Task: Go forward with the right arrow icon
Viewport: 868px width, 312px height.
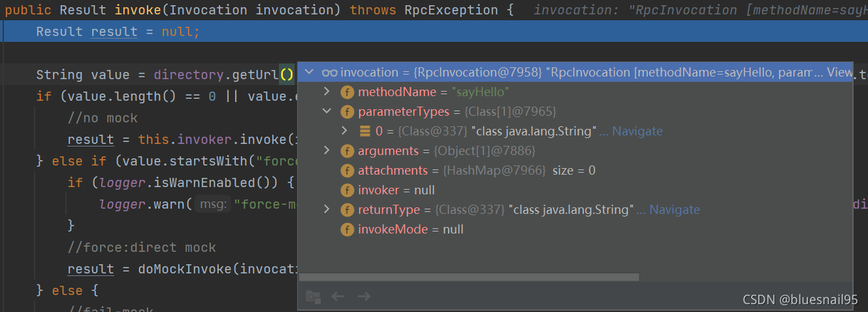Action: tap(364, 297)
